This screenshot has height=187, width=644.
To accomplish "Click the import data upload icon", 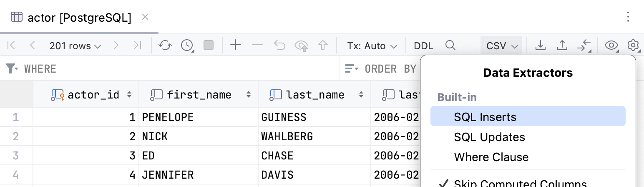I will pyautogui.click(x=562, y=45).
